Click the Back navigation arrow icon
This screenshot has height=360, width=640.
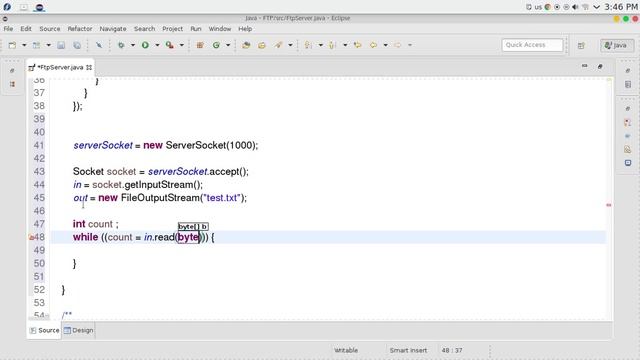tap(373, 45)
